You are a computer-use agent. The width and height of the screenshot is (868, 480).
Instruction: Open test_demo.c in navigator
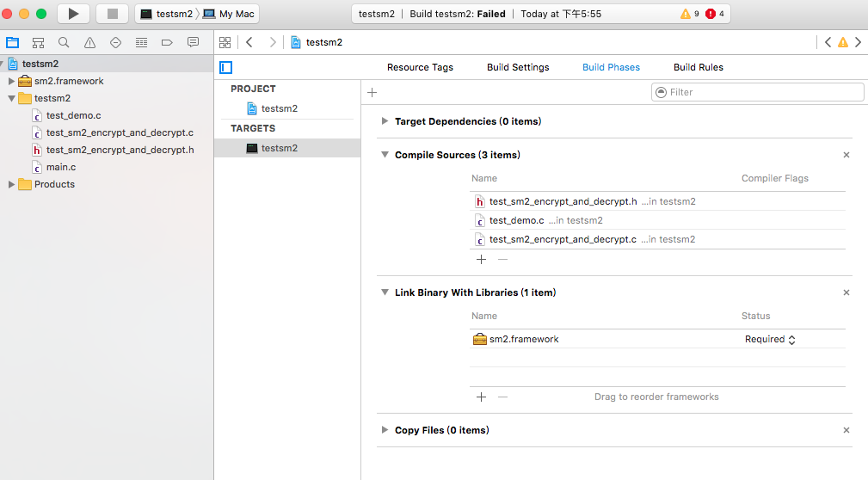73,115
